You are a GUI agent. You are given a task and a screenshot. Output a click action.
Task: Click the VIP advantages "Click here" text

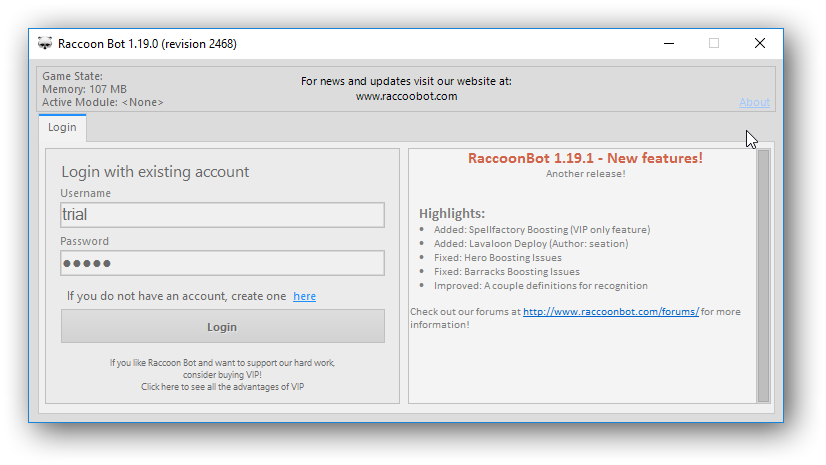[x=222, y=386]
